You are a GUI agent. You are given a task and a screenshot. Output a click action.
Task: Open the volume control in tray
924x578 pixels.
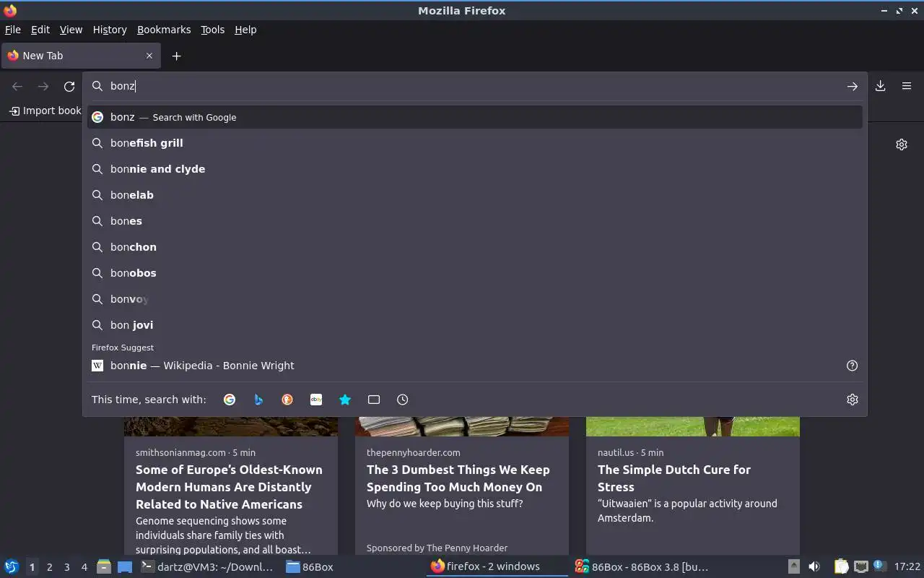point(814,566)
